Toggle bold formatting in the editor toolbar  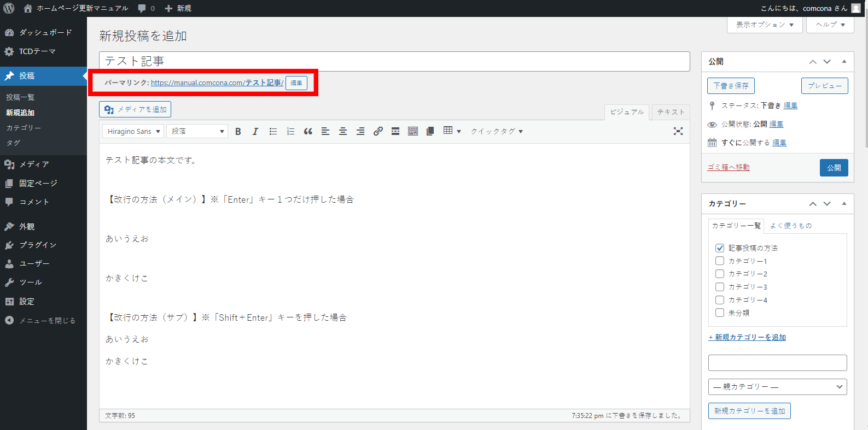point(238,132)
